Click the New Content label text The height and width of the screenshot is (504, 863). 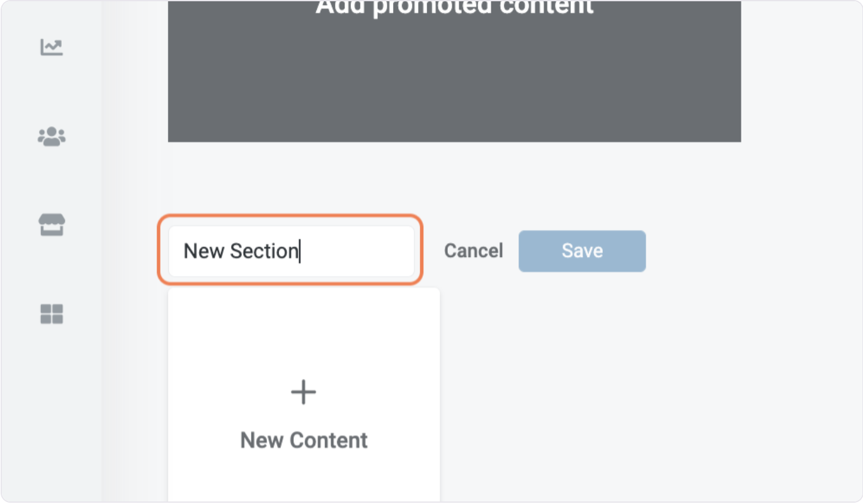[x=304, y=440]
